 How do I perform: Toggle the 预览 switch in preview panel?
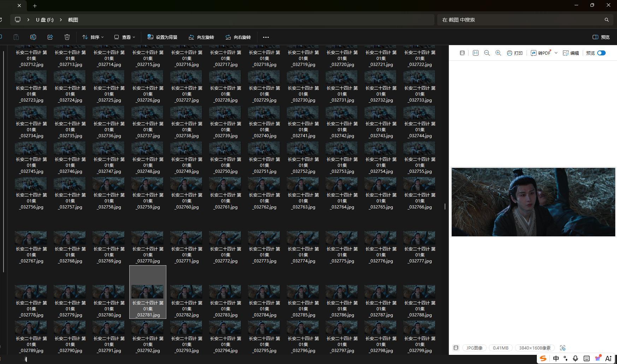601,53
